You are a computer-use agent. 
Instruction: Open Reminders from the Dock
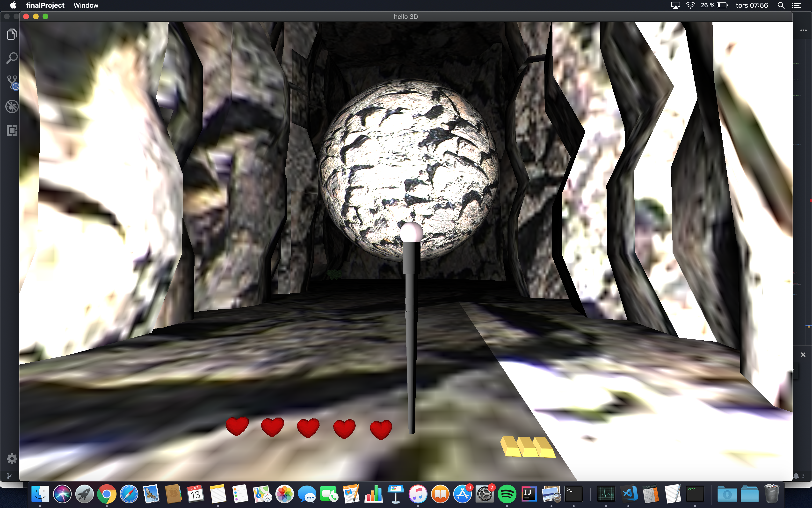(x=240, y=494)
